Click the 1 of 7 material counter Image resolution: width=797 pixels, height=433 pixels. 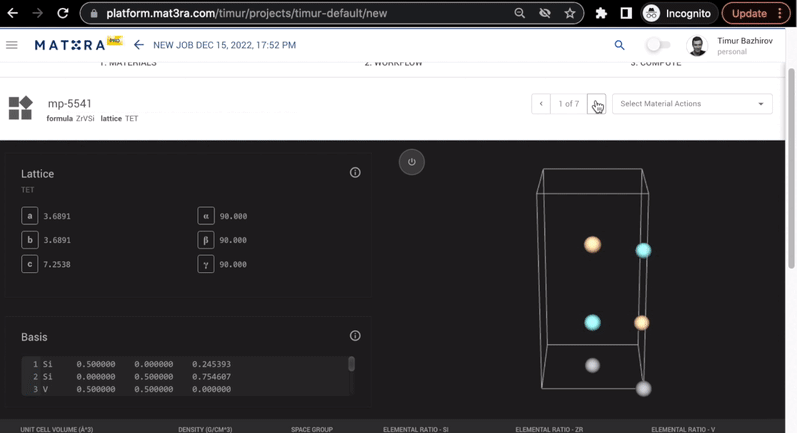tap(568, 104)
